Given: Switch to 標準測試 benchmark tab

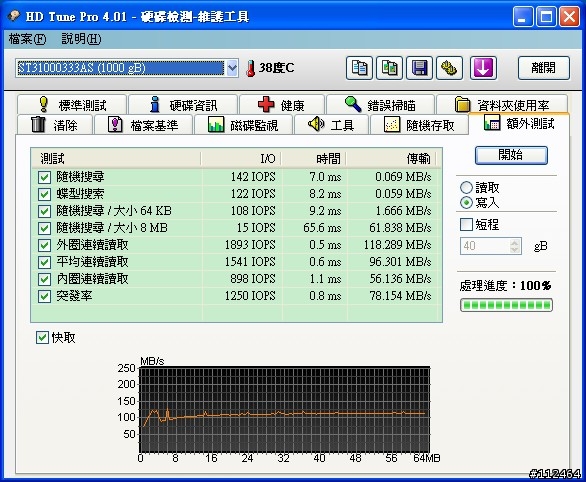Looking at the screenshot, I should (x=72, y=105).
